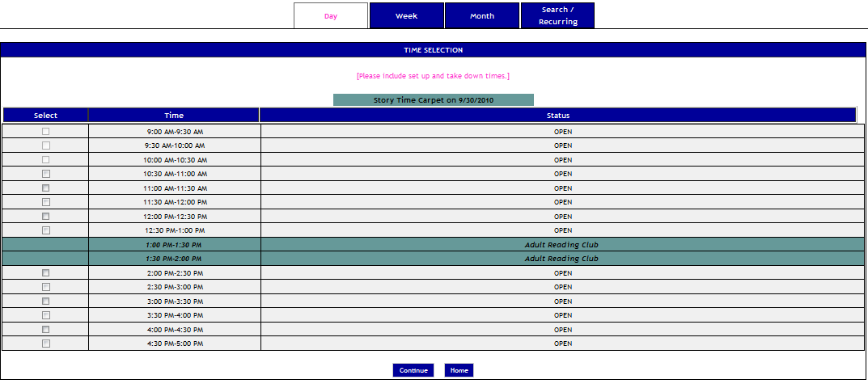
Task: Go to Search / Recurring tab
Action: 557,15
